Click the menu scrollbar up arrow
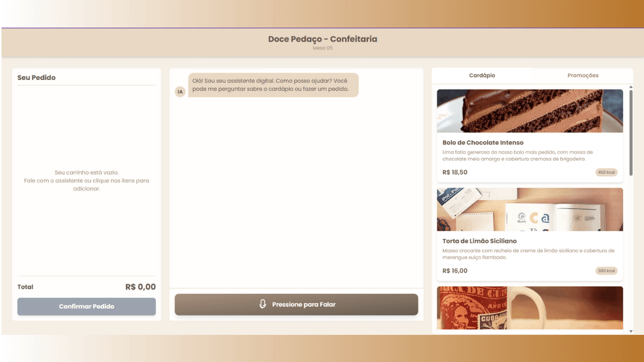644x362 pixels. pyautogui.click(x=631, y=87)
